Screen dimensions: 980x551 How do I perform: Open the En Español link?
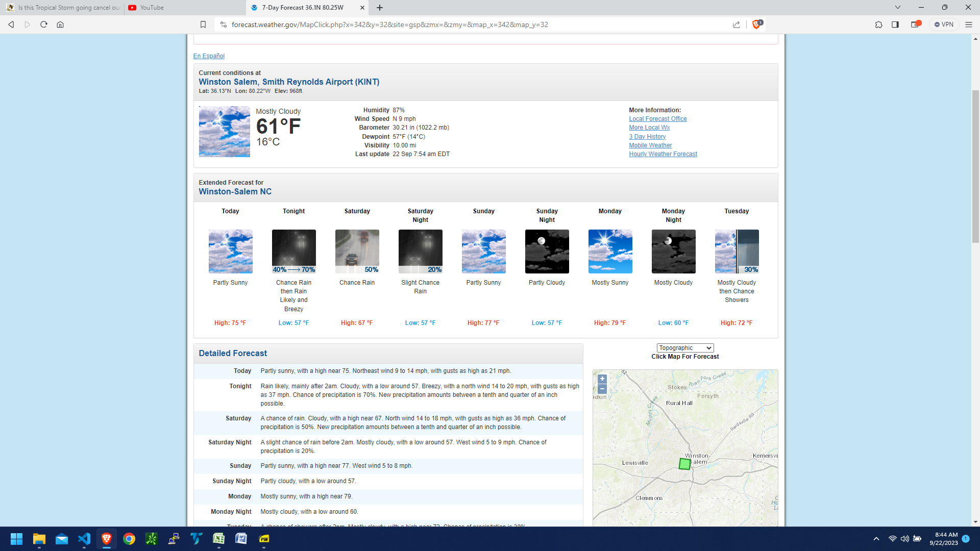tap(209, 56)
